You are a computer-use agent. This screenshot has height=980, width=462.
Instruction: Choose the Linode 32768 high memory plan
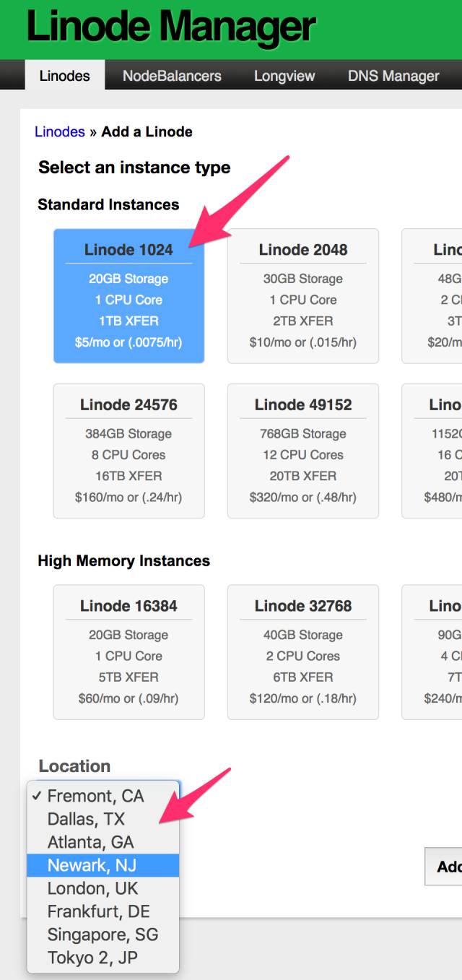[x=303, y=652]
